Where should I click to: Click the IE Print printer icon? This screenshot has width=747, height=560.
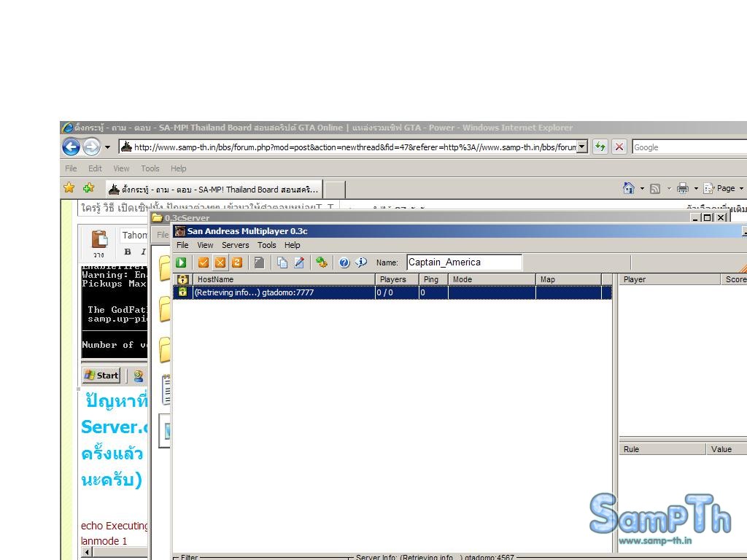[683, 189]
